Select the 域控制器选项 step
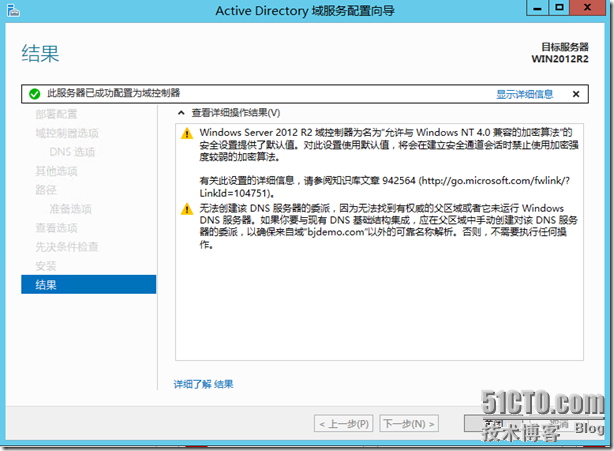Viewport: 614px width, 451px height. click(67, 133)
